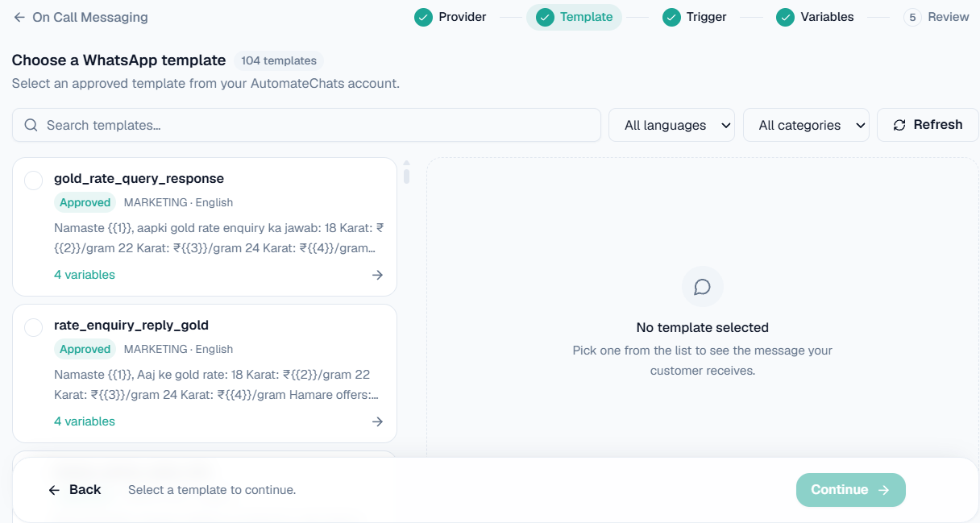Click the Continue button
980x523 pixels.
850,490
